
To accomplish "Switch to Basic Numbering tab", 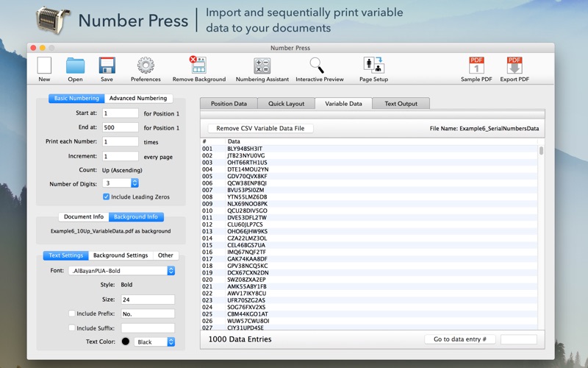I will tap(76, 98).
